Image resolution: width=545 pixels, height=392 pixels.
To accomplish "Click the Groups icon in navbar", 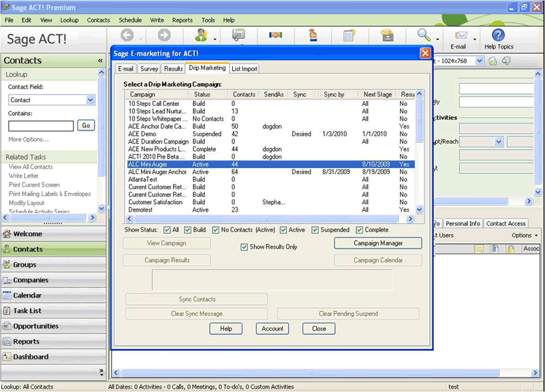I will (7, 265).
